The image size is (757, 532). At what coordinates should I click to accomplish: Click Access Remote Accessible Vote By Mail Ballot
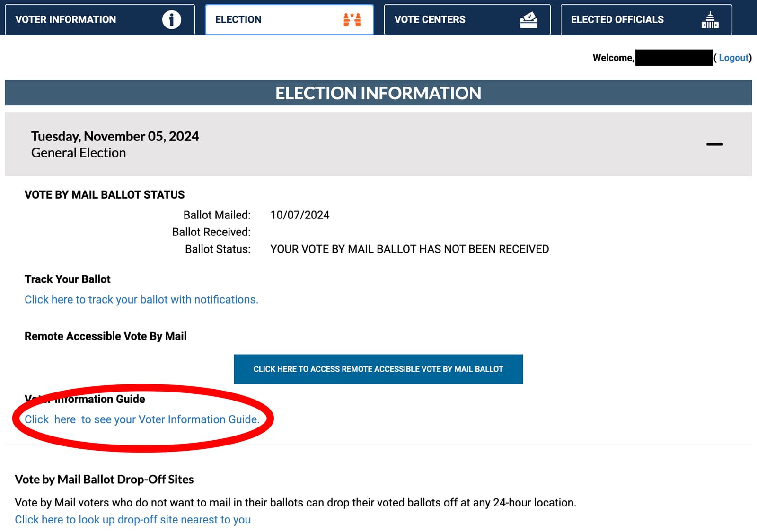[x=378, y=369]
